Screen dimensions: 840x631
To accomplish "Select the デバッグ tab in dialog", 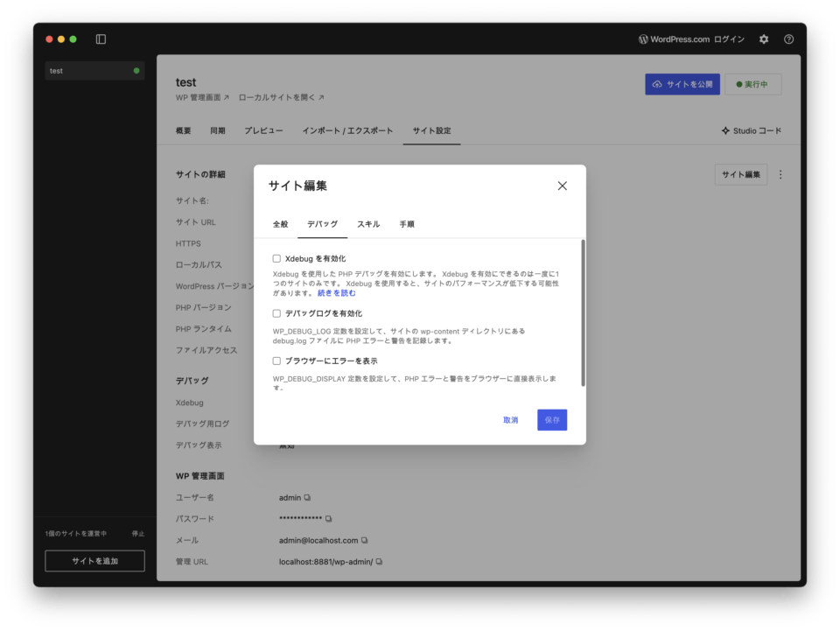I will coord(322,224).
